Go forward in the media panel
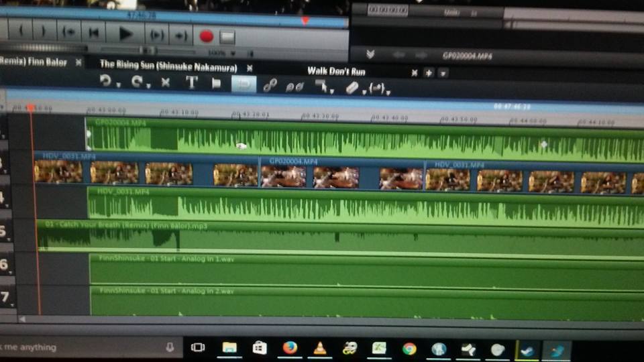This screenshot has height=362, width=644. click(x=421, y=56)
